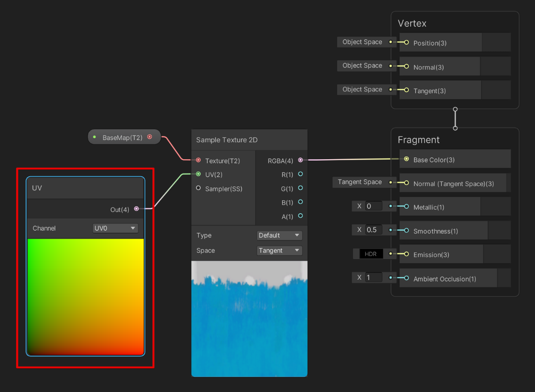Click the RGBA(4) output port

300,160
